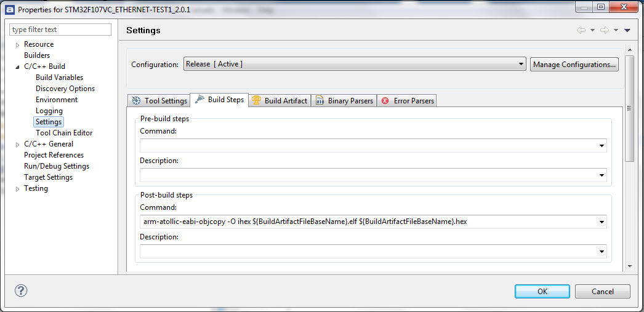Click the Tool Settings tab icon

point(136,100)
